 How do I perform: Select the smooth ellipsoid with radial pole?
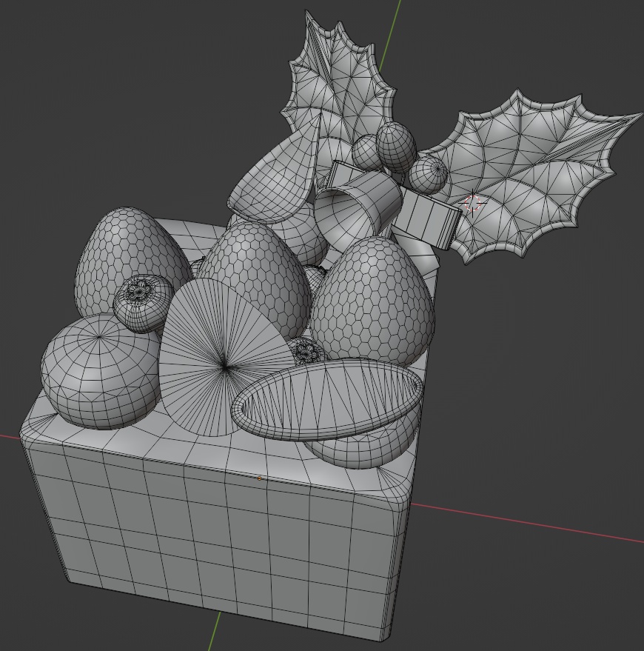click(100, 372)
